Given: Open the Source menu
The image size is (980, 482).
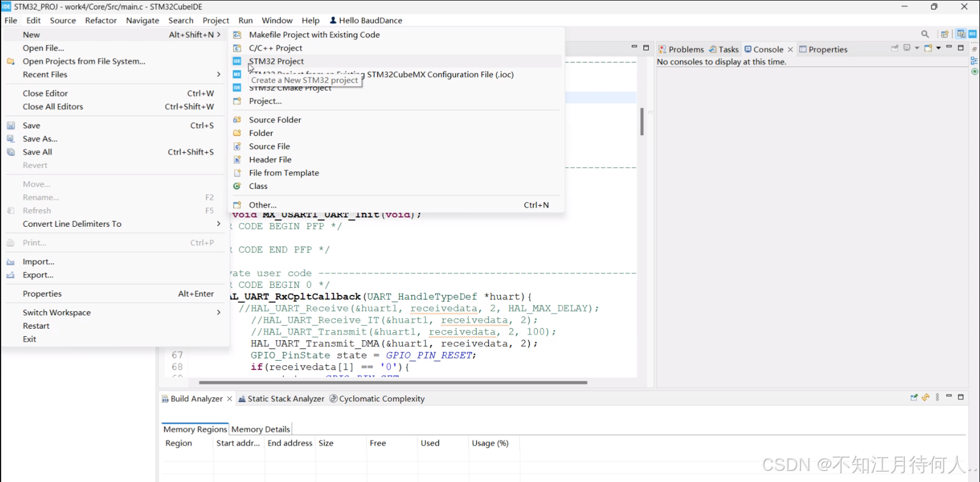Looking at the screenshot, I should coord(63,20).
